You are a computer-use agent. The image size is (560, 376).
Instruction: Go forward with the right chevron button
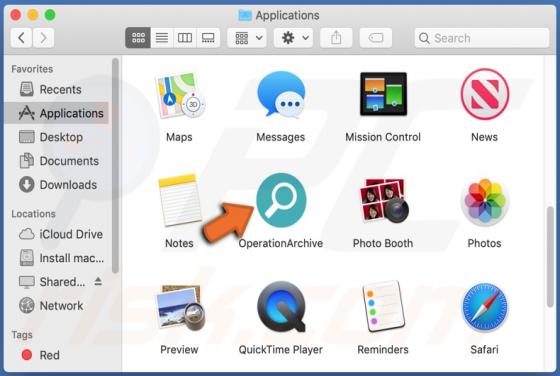(44, 38)
